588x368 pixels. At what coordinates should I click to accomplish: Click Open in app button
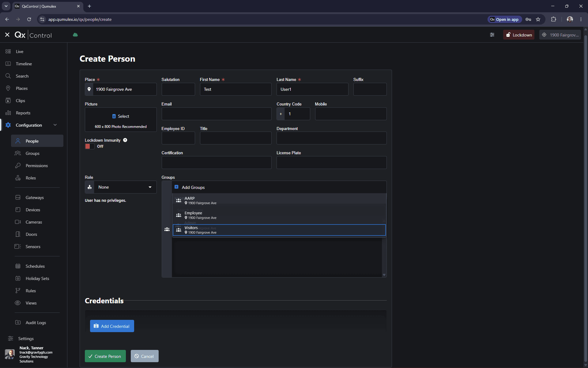(x=504, y=19)
